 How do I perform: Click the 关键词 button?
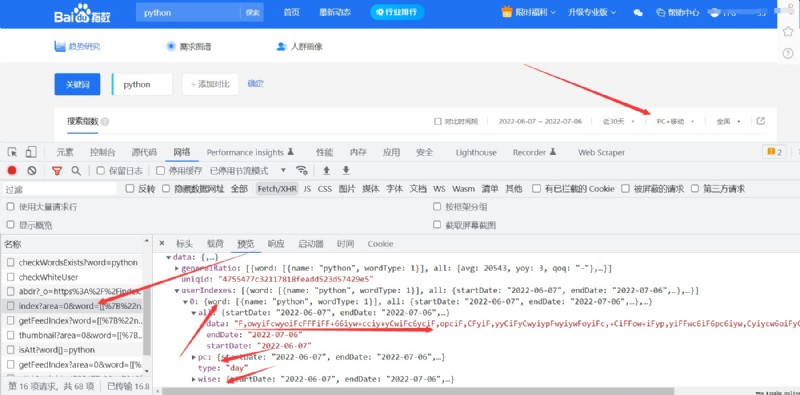(x=78, y=84)
